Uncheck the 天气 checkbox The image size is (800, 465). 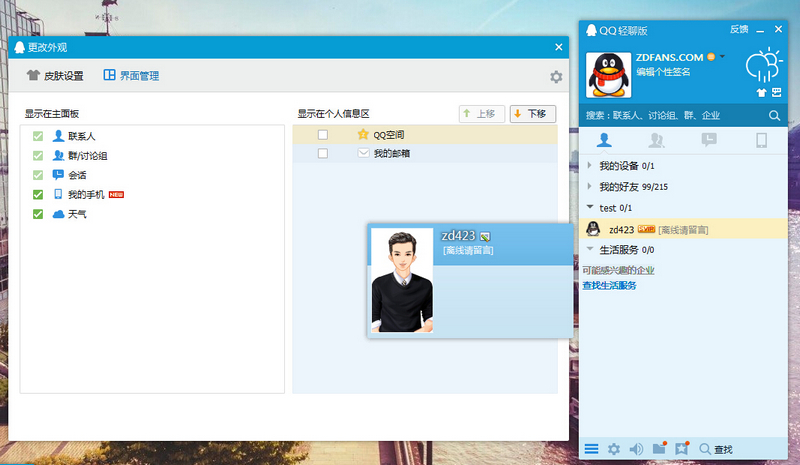pyautogui.click(x=38, y=214)
